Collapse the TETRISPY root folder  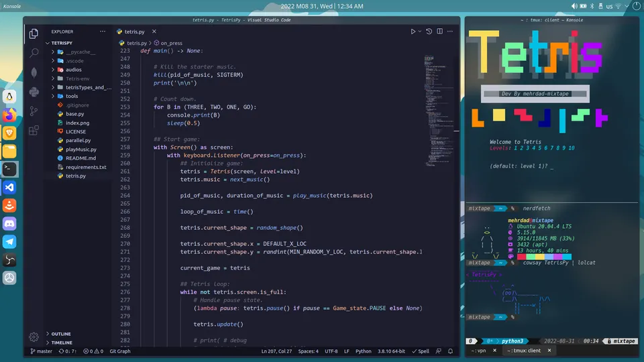click(62, 43)
